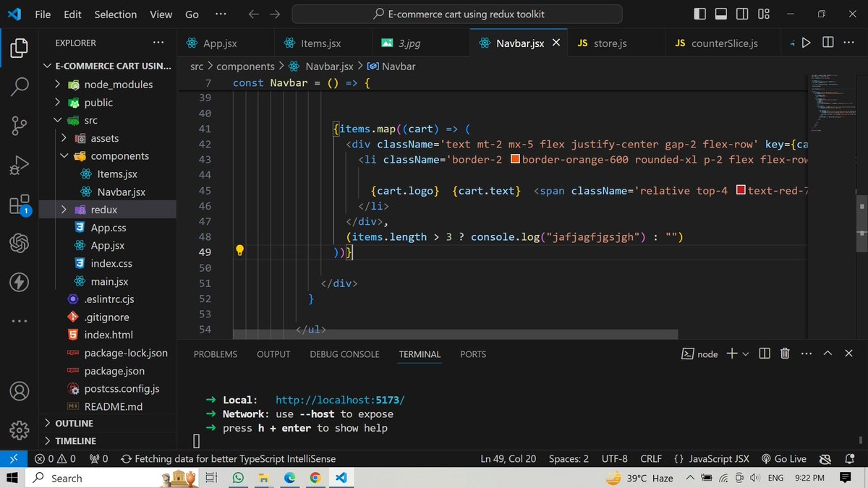Open WhatsApp from the taskbar

click(239, 478)
